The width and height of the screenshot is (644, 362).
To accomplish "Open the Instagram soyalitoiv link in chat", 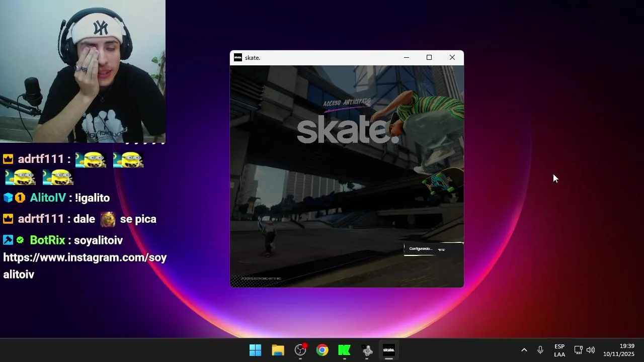I will (85, 266).
